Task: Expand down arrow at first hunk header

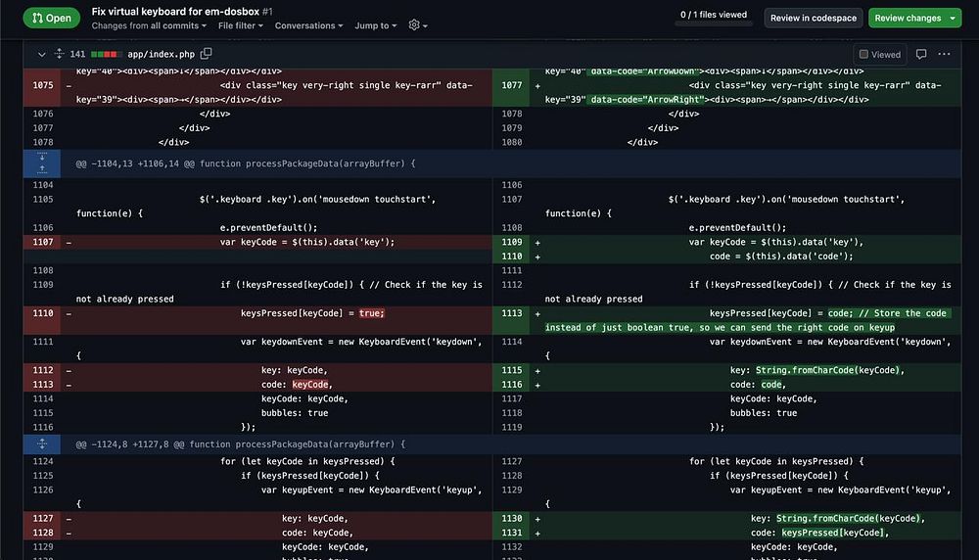Action: (x=41, y=157)
